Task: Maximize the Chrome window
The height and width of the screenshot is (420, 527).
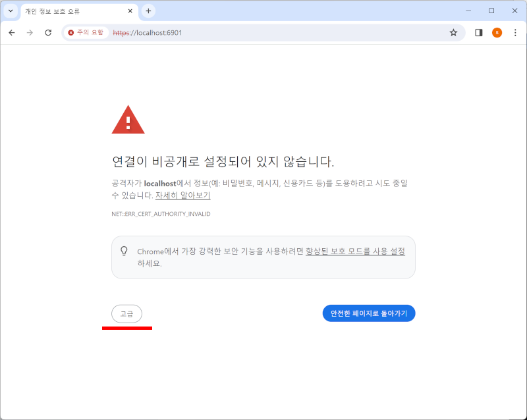Action: [491, 11]
